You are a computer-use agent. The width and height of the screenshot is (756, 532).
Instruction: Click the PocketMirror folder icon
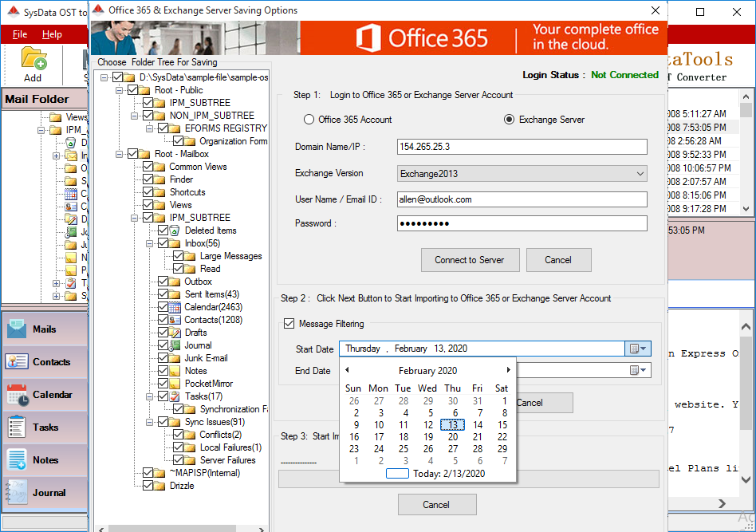tap(175, 384)
